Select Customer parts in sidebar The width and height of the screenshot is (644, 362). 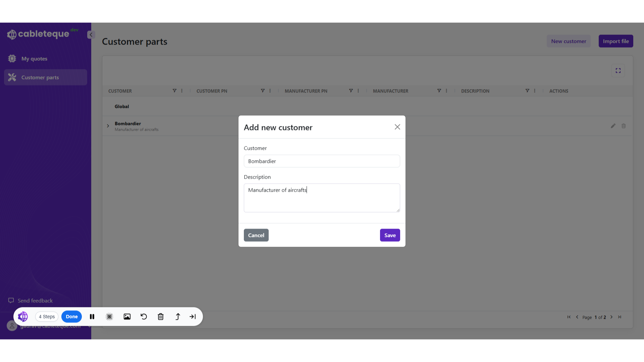pyautogui.click(x=40, y=77)
